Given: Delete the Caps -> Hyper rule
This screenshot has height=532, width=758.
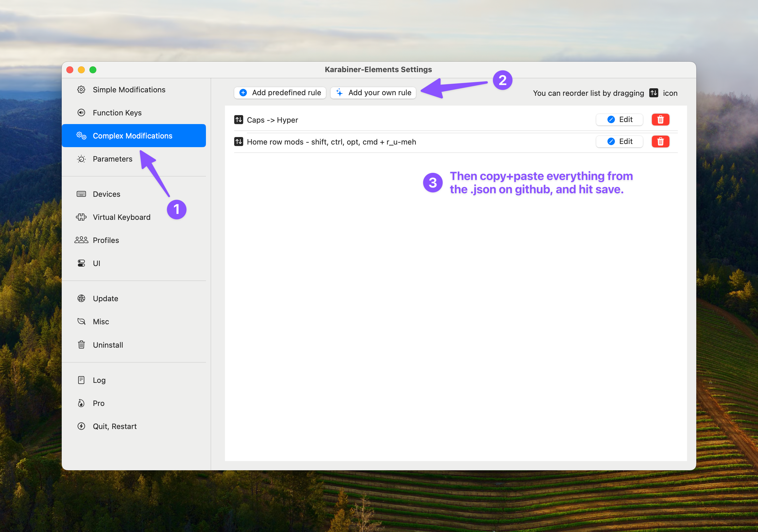Looking at the screenshot, I should [660, 119].
